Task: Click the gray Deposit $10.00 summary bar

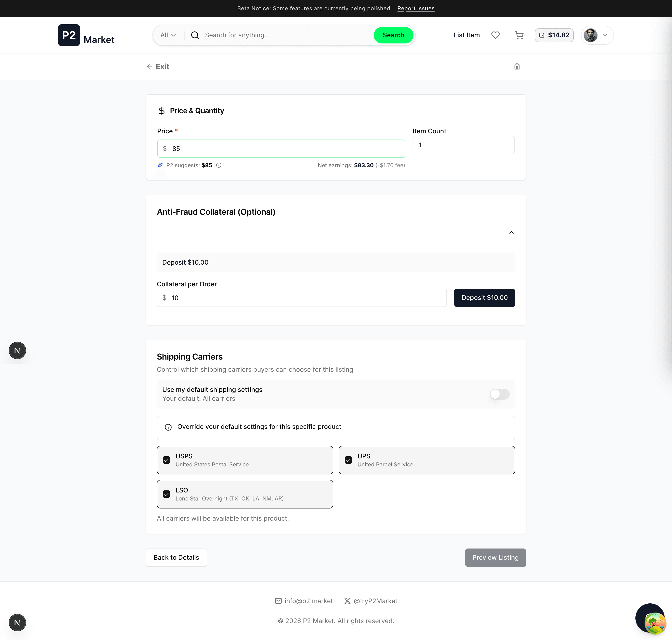Action: point(336,262)
